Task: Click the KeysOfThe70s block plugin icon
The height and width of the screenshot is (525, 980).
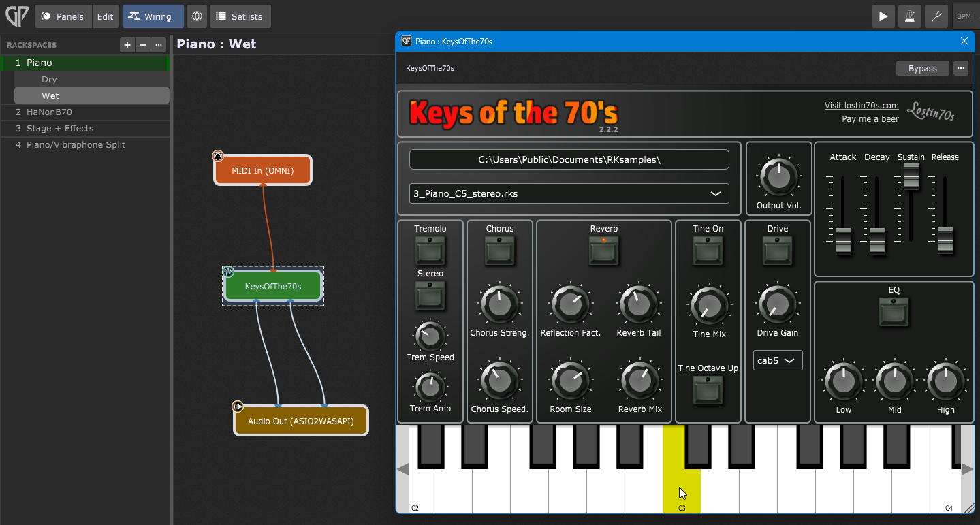Action: 229,272
